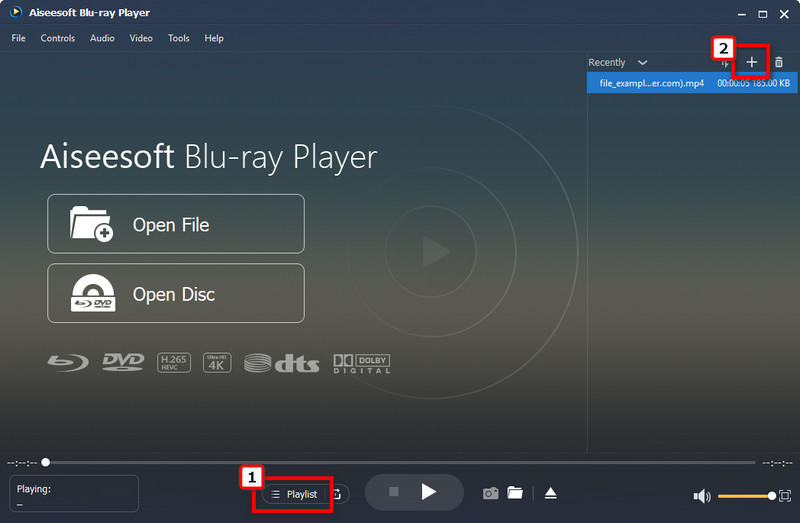Viewport: 800px width, 523px height.
Task: Click the Eject disc icon
Action: pos(551,493)
